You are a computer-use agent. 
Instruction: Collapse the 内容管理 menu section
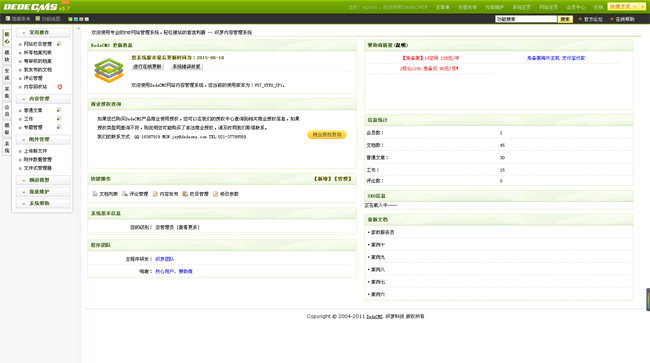pos(43,99)
